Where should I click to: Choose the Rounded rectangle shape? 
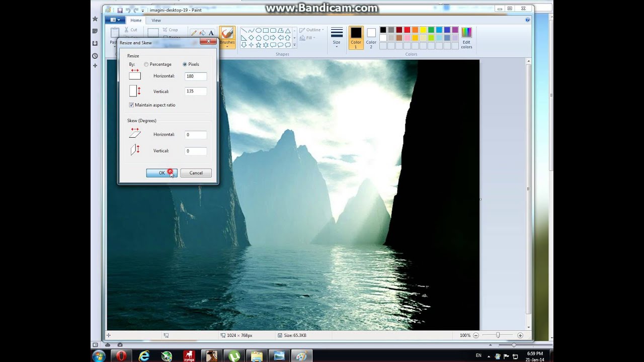coord(273,31)
